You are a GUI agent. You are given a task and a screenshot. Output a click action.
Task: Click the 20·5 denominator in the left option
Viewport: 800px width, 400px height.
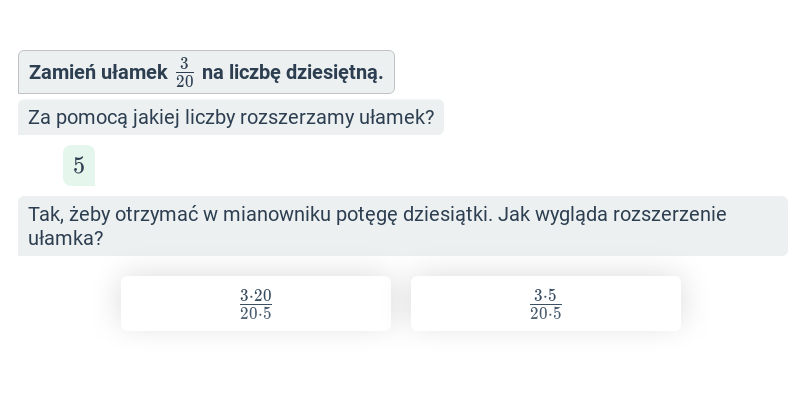tap(256, 313)
